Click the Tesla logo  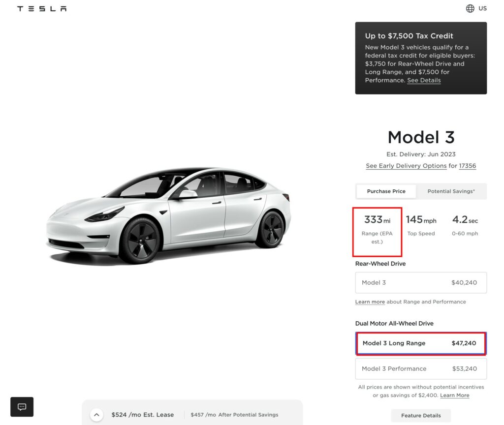(x=42, y=8)
